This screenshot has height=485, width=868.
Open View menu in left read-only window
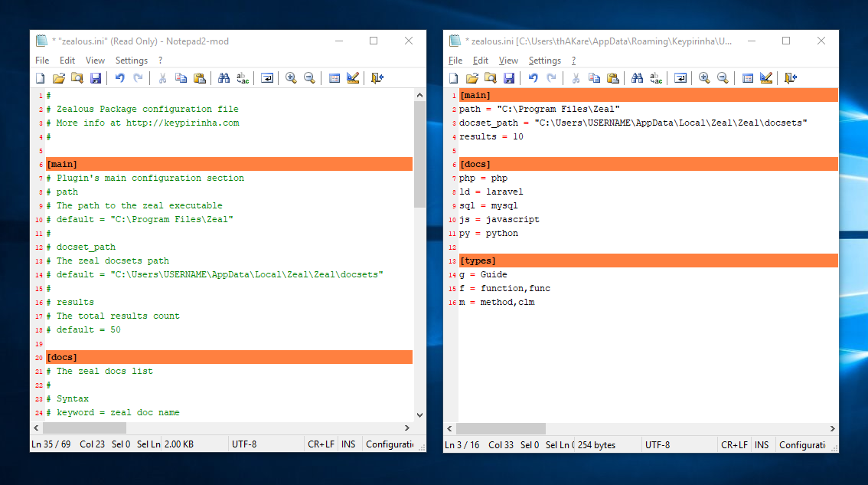tap(95, 61)
